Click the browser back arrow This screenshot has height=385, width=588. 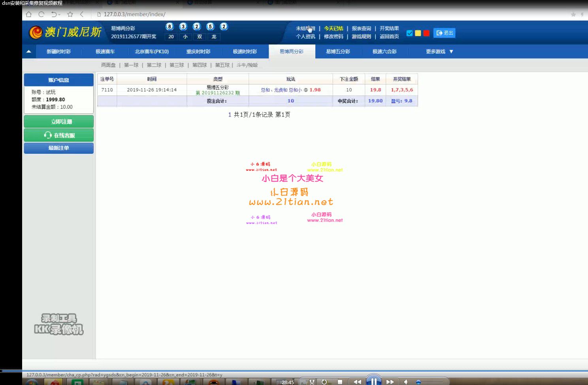(82, 14)
